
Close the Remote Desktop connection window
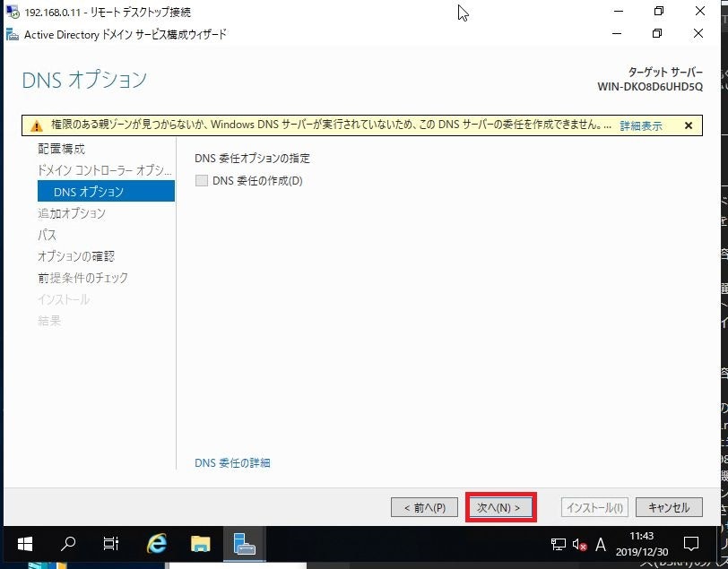click(700, 11)
